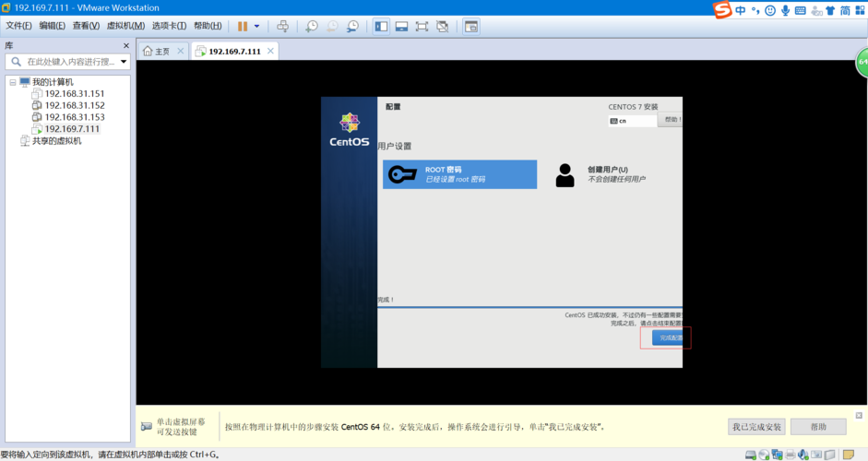
Task: Open the 虚拟机(M) menu
Action: (x=125, y=26)
